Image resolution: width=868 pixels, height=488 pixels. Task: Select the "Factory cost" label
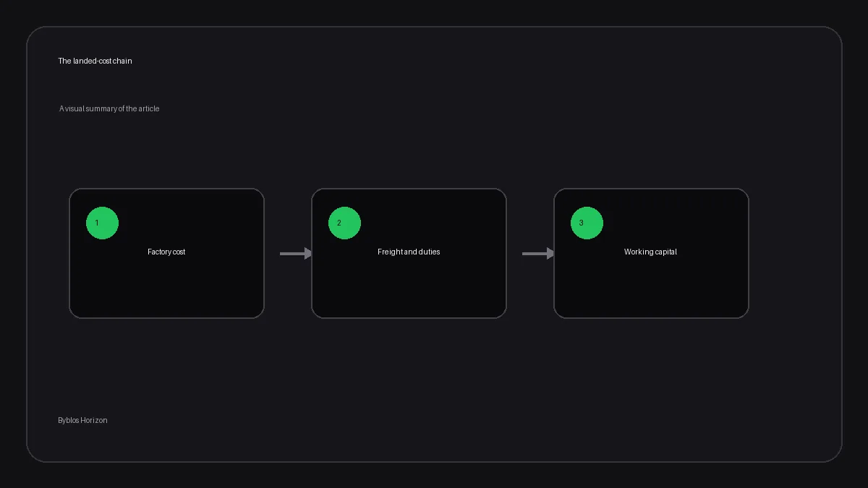pos(166,252)
